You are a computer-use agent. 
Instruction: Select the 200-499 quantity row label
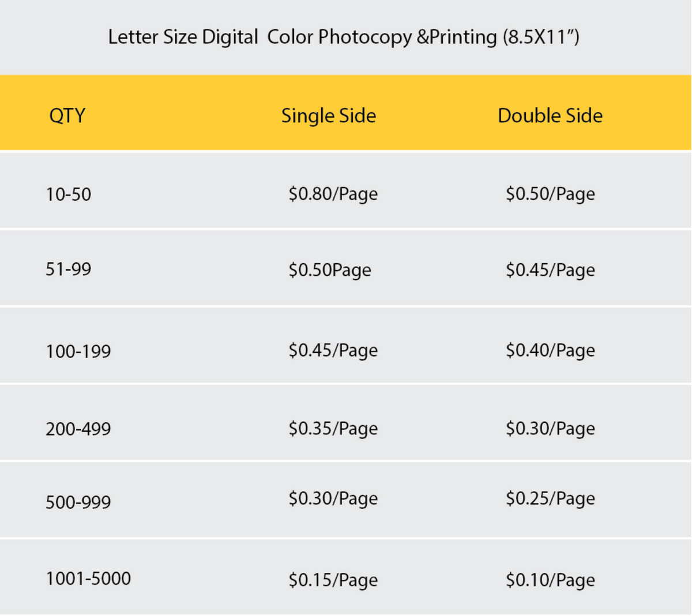[x=78, y=429]
